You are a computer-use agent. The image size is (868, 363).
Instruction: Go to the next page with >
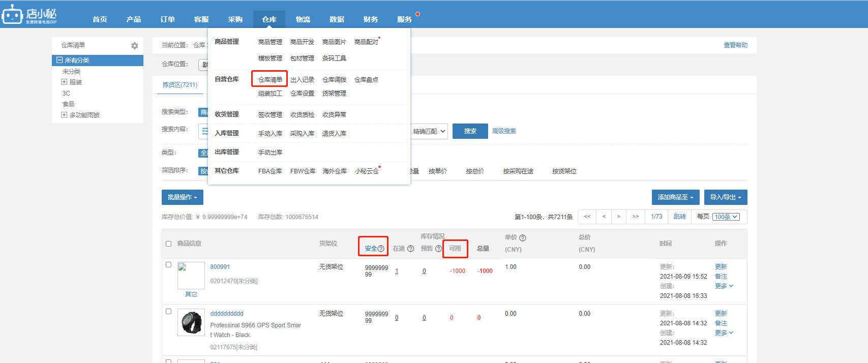(619, 217)
